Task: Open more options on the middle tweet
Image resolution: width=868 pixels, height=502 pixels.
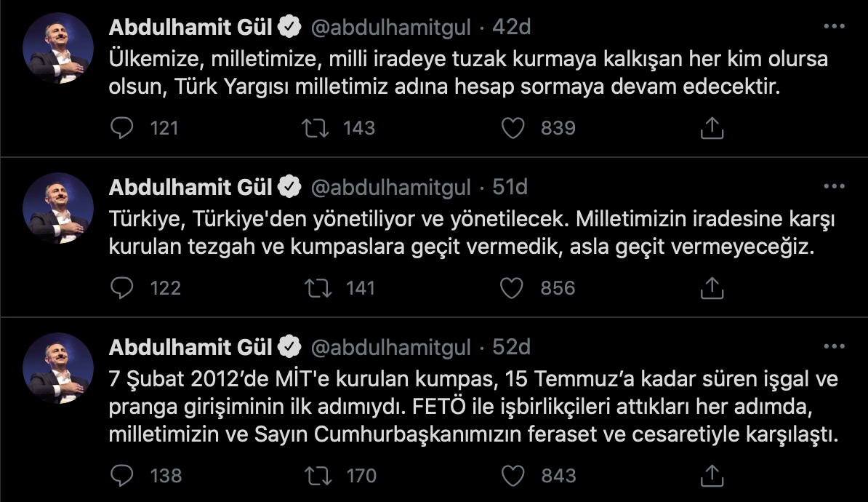Action: [835, 187]
